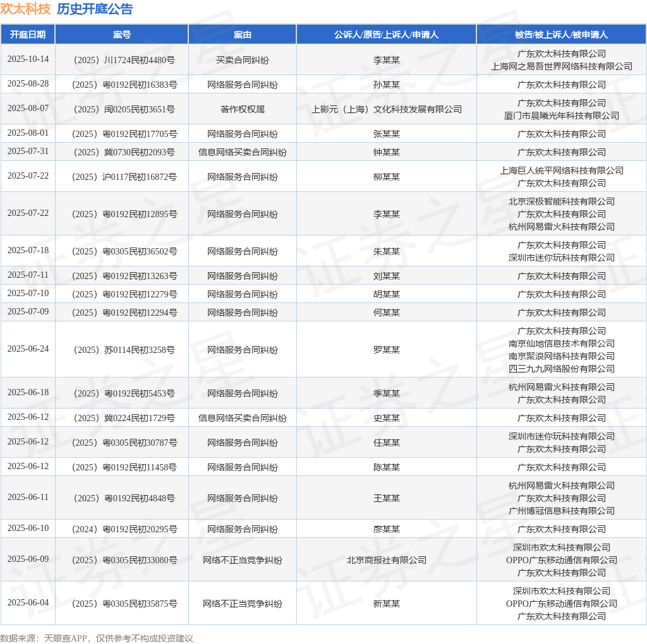The image size is (647, 644).
Task: Select date cell 2025-07-18
Action: click(28, 250)
